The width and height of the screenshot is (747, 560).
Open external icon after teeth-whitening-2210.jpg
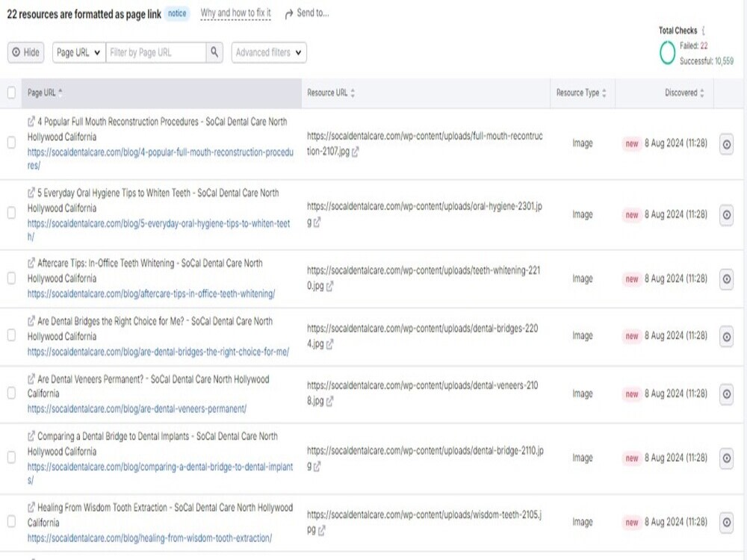tap(329, 286)
